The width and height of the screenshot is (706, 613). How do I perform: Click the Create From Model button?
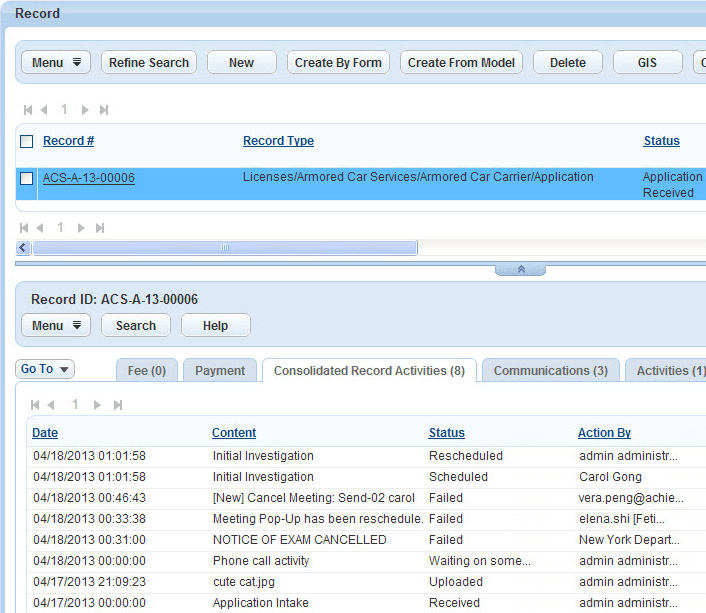[x=461, y=62]
